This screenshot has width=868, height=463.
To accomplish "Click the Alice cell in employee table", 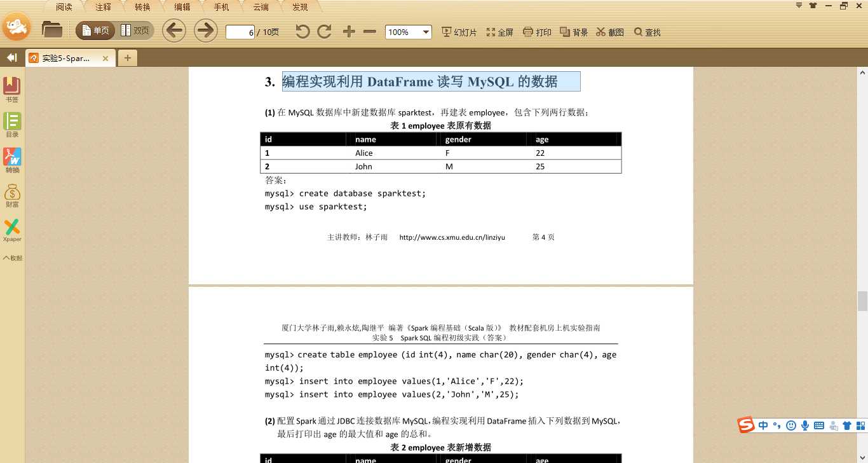I will tap(364, 153).
